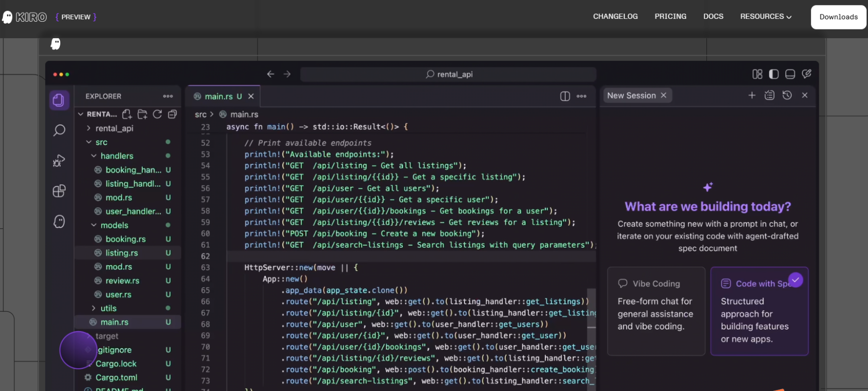868x391 pixels.
Task: Open the Resources dropdown menu
Action: click(766, 17)
